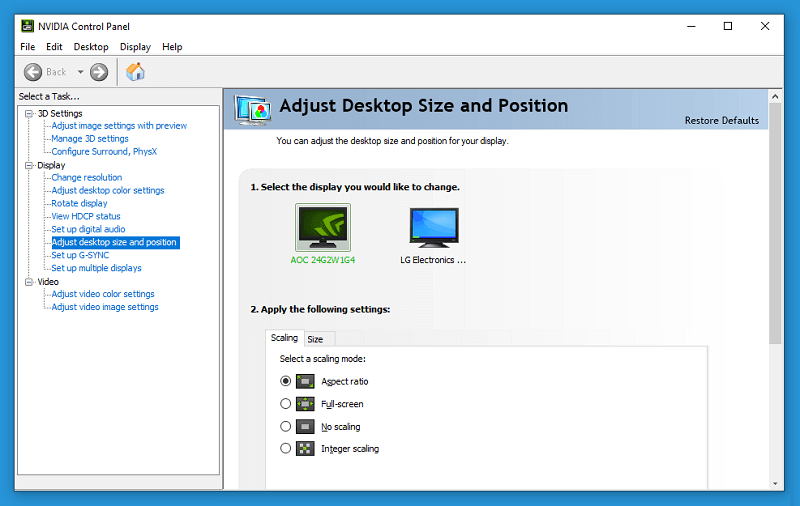The height and width of the screenshot is (506, 800).
Task: Click the Back arrow icon
Action: 33,72
